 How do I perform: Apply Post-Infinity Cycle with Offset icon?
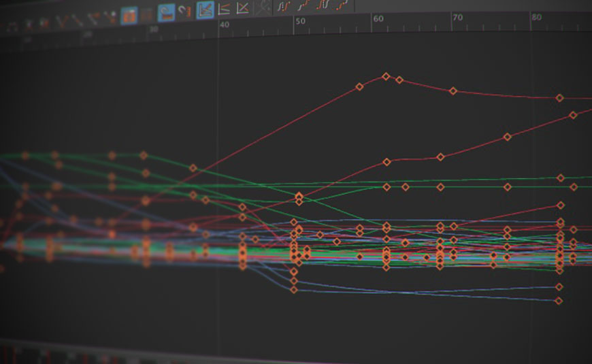point(342,5)
